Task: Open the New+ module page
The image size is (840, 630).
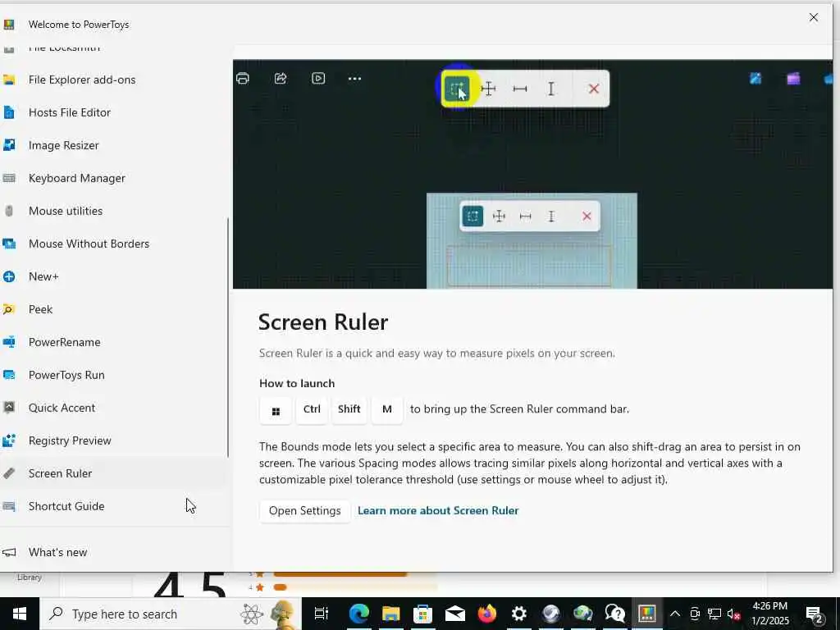Action: click(113, 276)
